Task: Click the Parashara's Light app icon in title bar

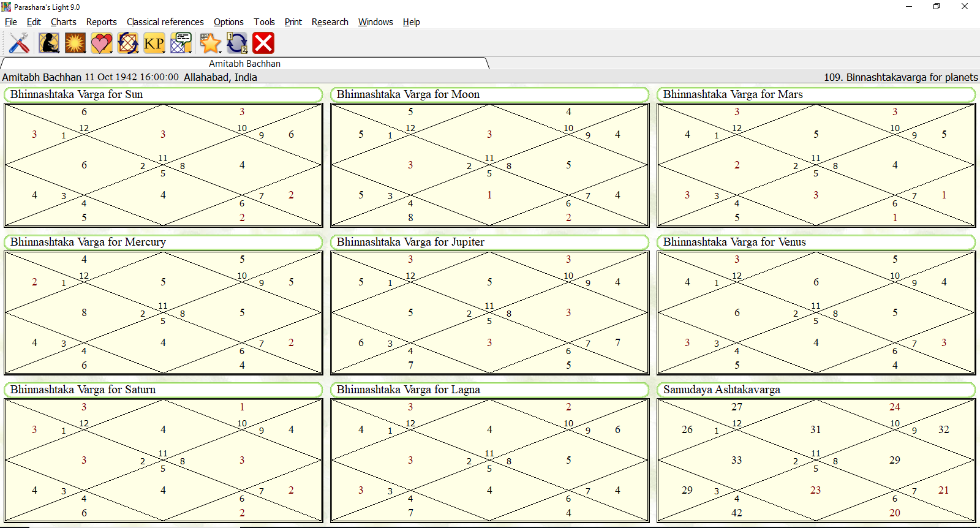Action: pos(6,7)
